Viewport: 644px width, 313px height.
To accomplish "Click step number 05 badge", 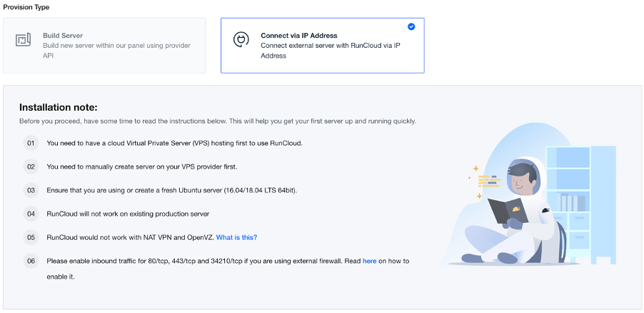I will 31,237.
